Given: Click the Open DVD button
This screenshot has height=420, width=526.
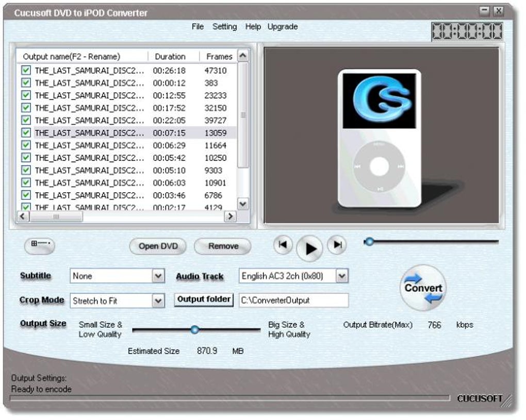Looking at the screenshot, I should (158, 246).
